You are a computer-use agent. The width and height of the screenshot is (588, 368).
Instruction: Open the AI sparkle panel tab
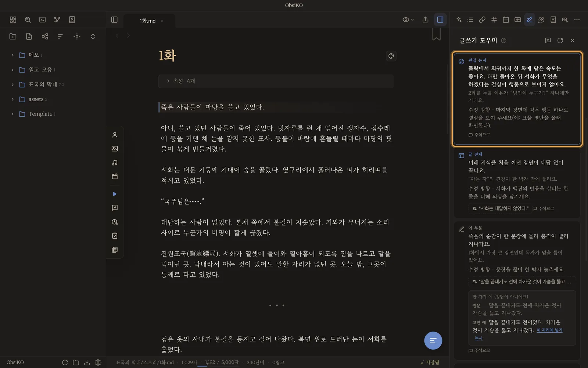click(x=459, y=20)
